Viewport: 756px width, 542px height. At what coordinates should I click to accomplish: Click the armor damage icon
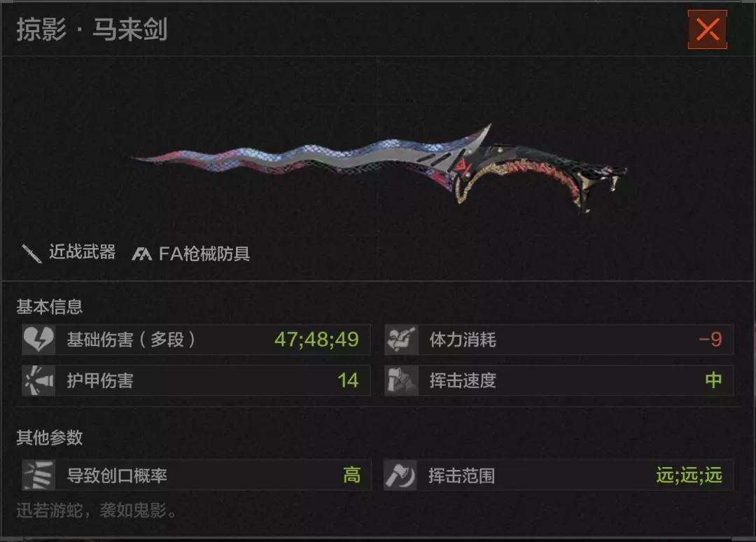(x=38, y=380)
